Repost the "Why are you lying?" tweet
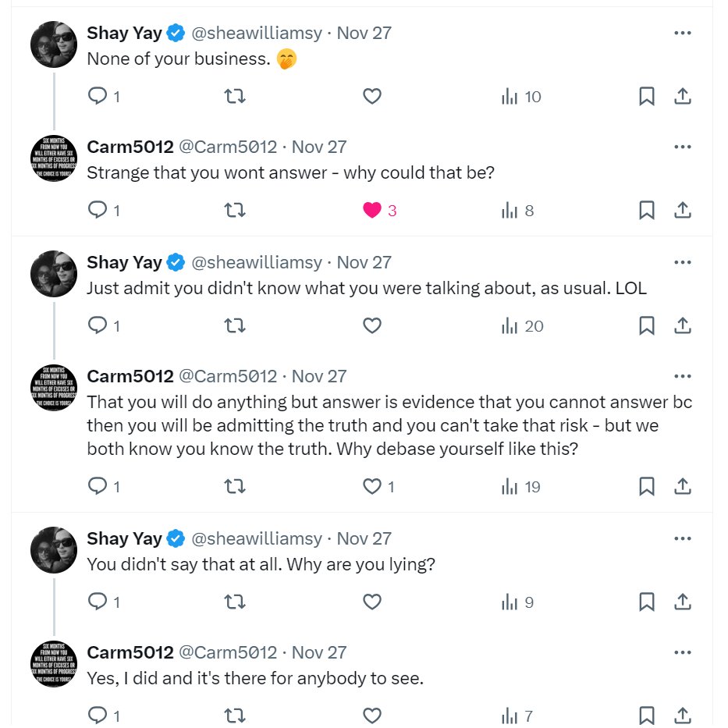728x728 pixels. (235, 602)
